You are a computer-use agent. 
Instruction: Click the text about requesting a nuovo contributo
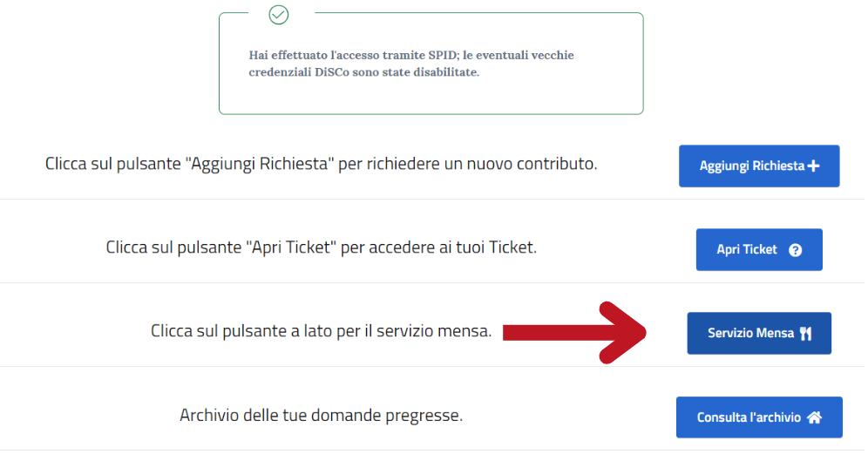point(321,164)
